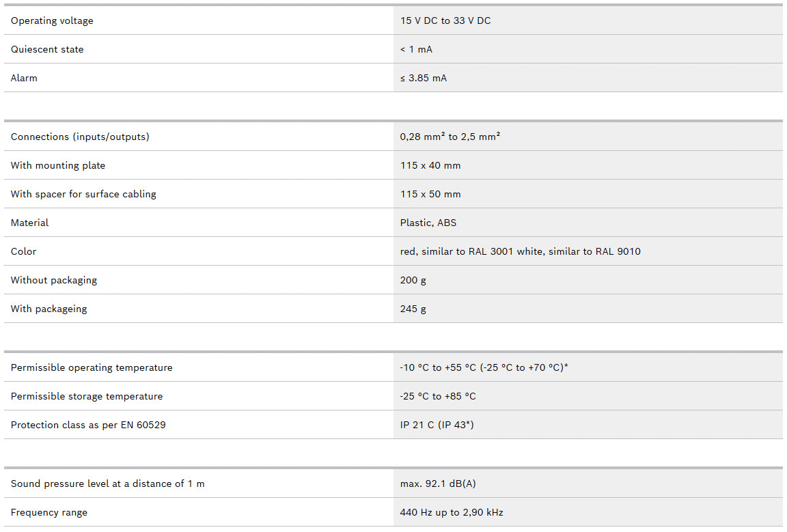The width and height of the screenshot is (787, 532).
Task: Click the max. 92.1 dB(A) value
Action: click(x=438, y=484)
